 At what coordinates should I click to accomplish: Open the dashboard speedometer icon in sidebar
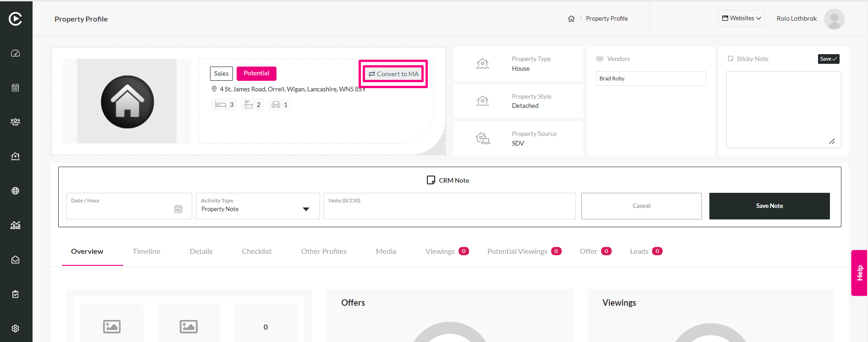16,53
